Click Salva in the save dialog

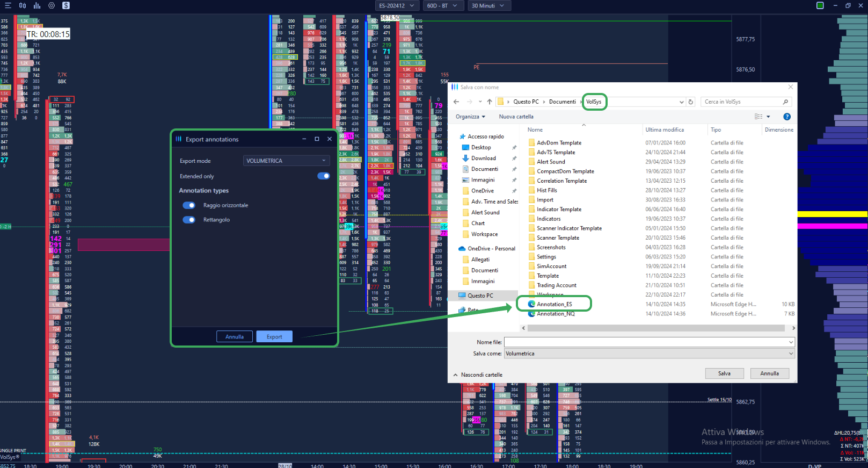pos(724,373)
